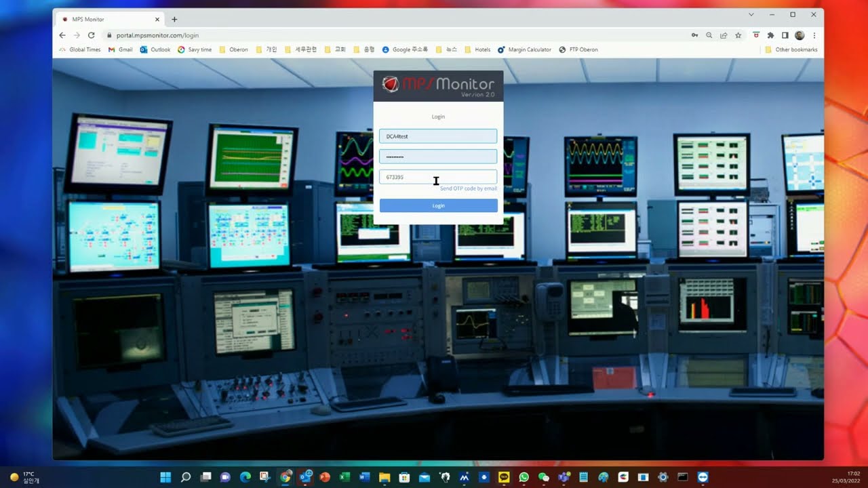
Task: Open the Oberon bookmarks folder
Action: pyautogui.click(x=233, y=49)
